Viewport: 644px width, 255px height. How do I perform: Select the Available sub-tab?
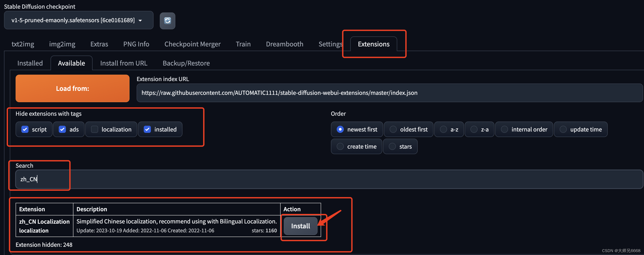click(71, 63)
